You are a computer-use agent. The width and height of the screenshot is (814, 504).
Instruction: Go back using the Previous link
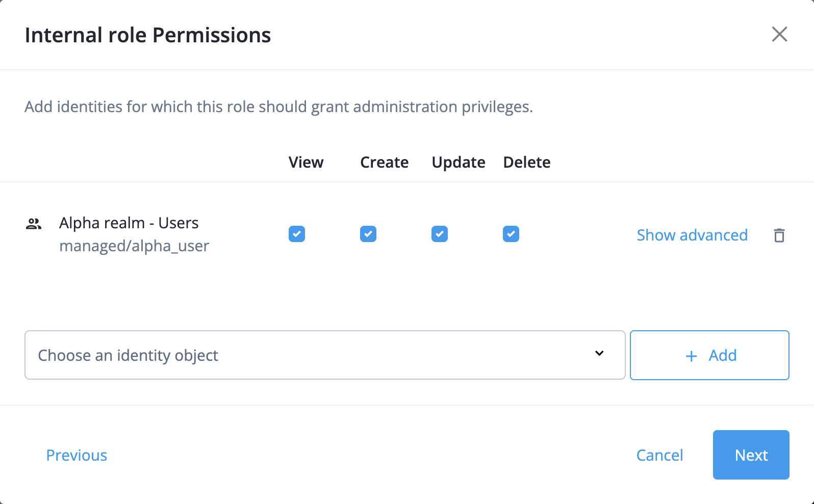(x=77, y=455)
